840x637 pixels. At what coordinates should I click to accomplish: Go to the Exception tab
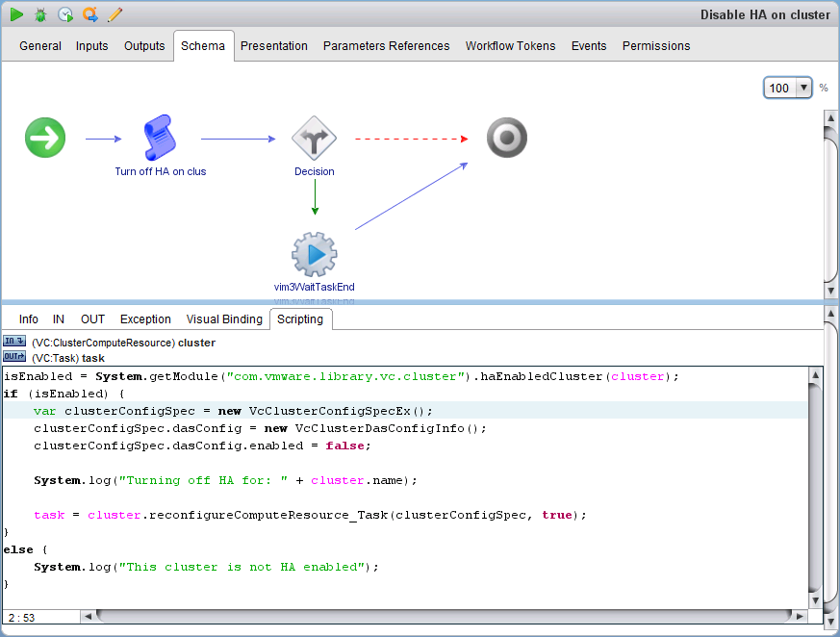pos(145,319)
